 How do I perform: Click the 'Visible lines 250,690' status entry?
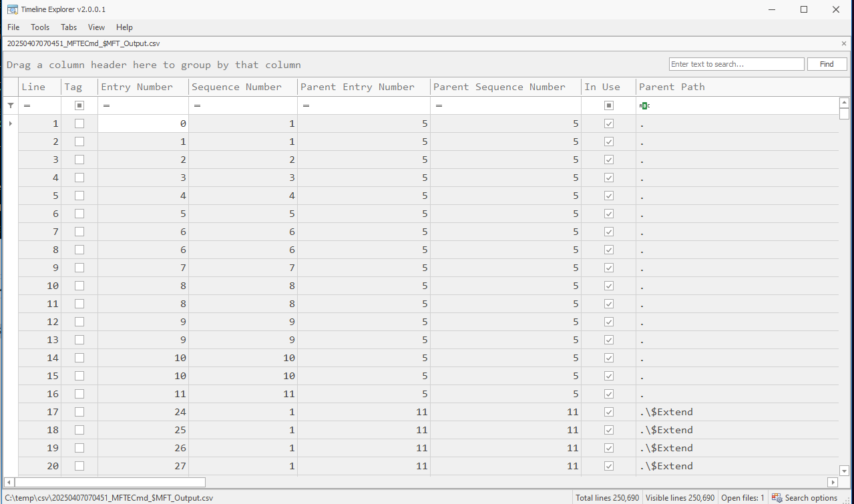point(680,498)
